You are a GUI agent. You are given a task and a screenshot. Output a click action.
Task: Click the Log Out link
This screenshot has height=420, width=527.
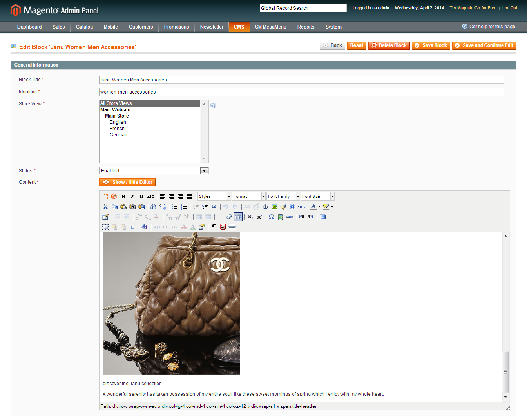[510, 8]
